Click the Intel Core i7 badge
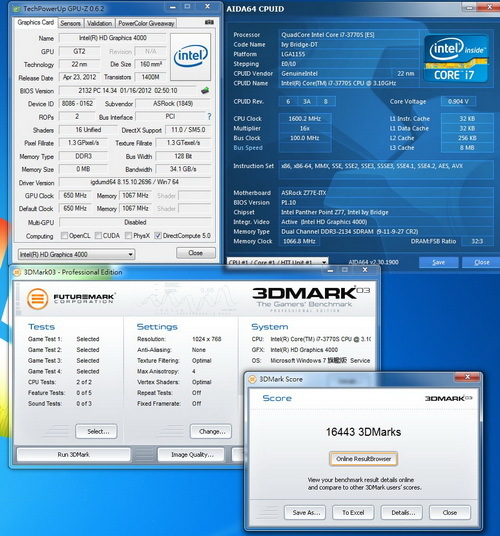The image size is (500, 536). point(456,58)
